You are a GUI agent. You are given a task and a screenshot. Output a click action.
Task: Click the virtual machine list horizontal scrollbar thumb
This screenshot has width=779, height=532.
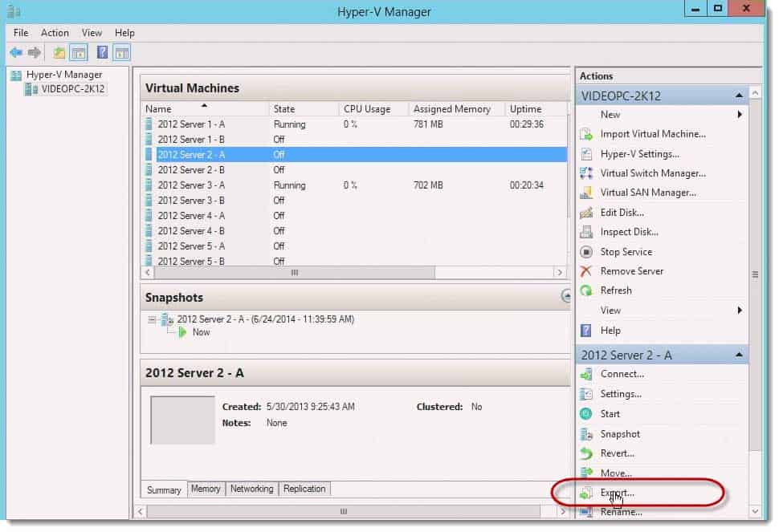295,273
